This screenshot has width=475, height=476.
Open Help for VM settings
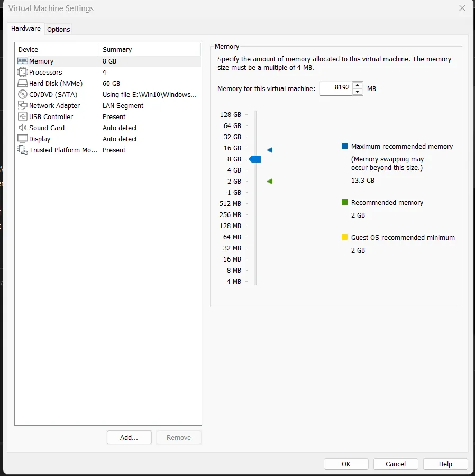[445, 464]
